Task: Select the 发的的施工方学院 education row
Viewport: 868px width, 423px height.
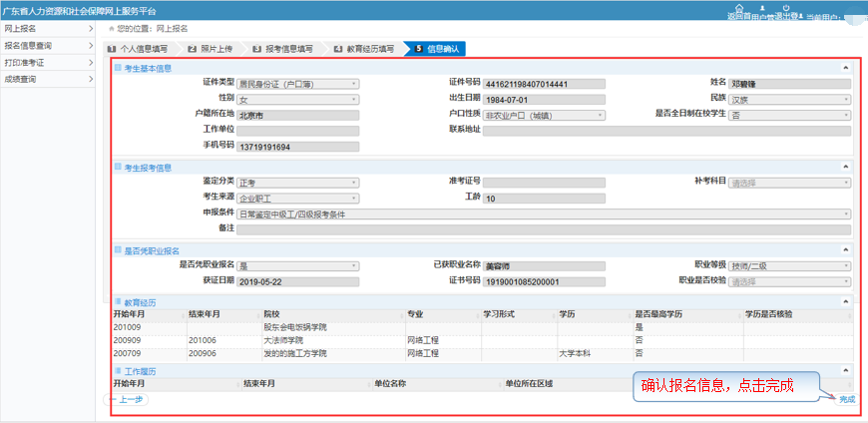Action: point(482,353)
